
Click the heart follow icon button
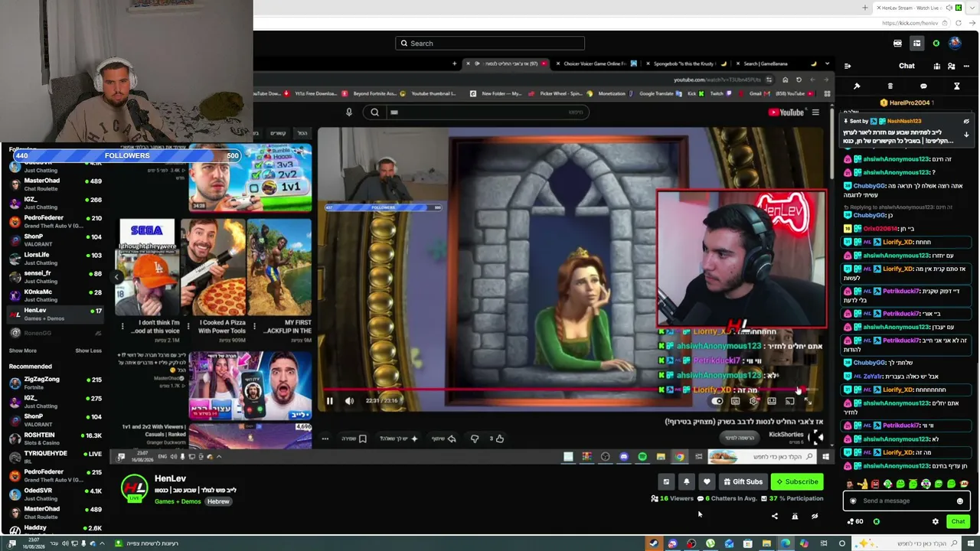pyautogui.click(x=707, y=482)
